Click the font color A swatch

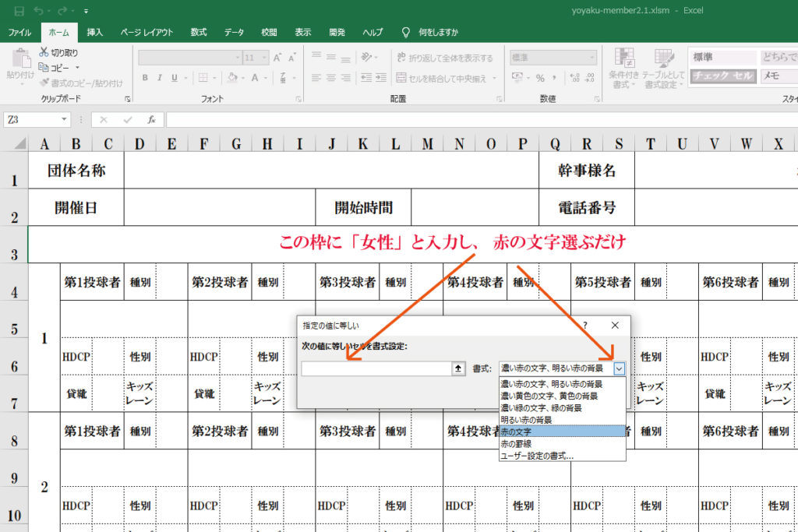tap(255, 78)
